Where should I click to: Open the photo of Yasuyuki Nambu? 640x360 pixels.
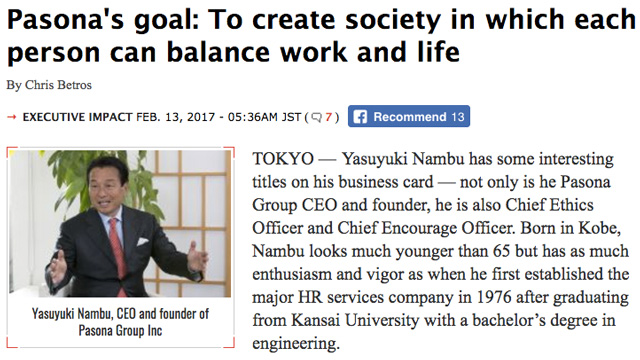[120, 224]
